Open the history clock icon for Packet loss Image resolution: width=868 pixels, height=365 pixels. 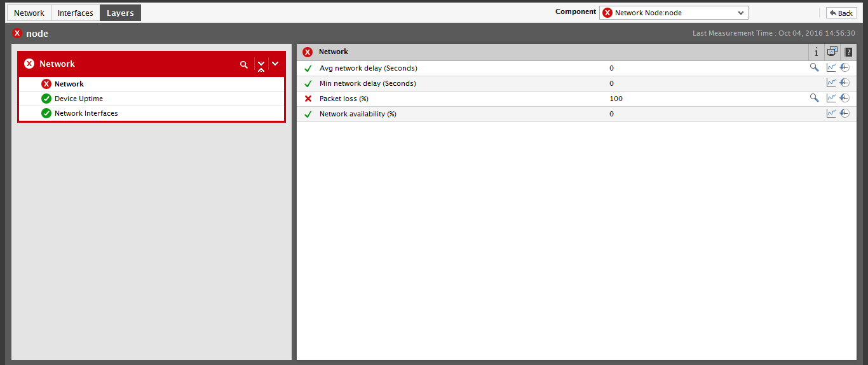point(844,98)
